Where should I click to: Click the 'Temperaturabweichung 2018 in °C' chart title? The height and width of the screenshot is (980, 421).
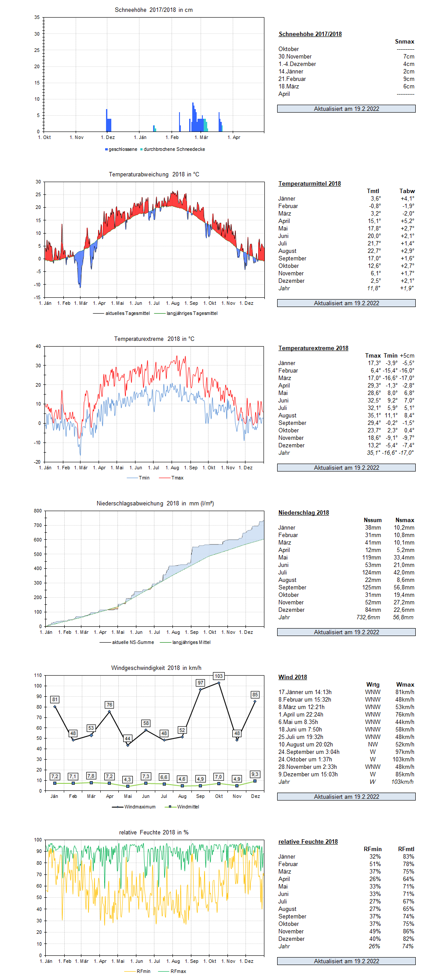(x=154, y=174)
